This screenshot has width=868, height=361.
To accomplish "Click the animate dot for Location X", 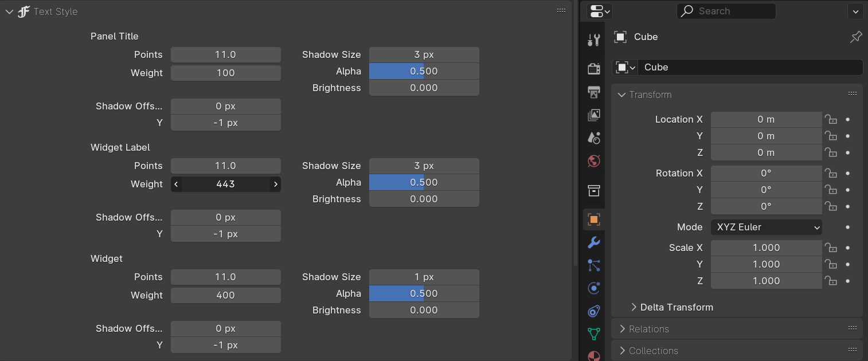I will click(848, 119).
